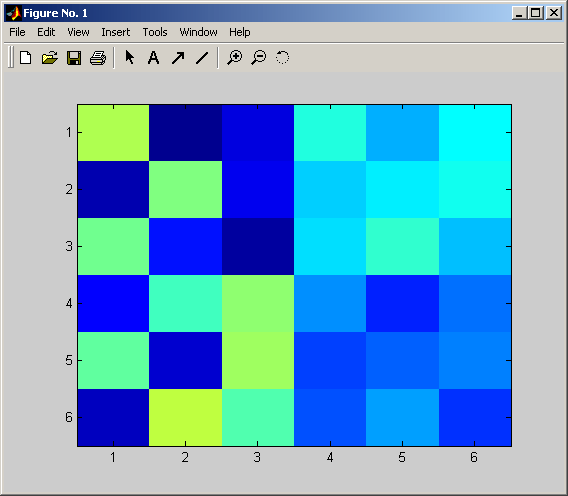This screenshot has width=568, height=496.
Task: Select the Add Arrow tool
Action: click(x=178, y=58)
